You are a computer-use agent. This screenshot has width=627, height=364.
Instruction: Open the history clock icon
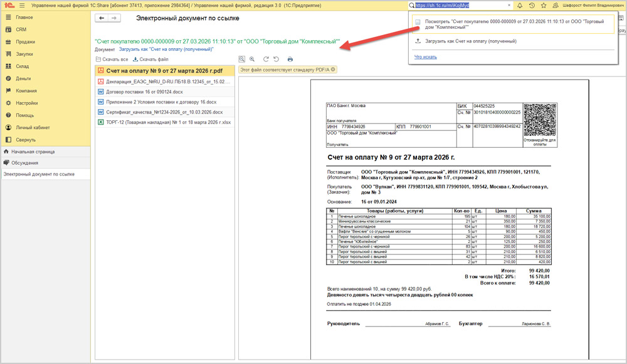(532, 5)
